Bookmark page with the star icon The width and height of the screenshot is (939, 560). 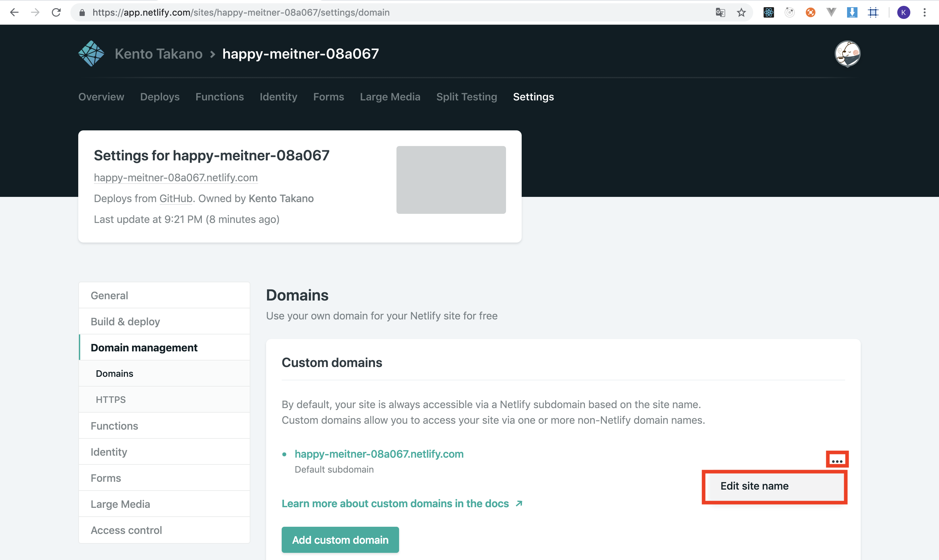(x=741, y=12)
